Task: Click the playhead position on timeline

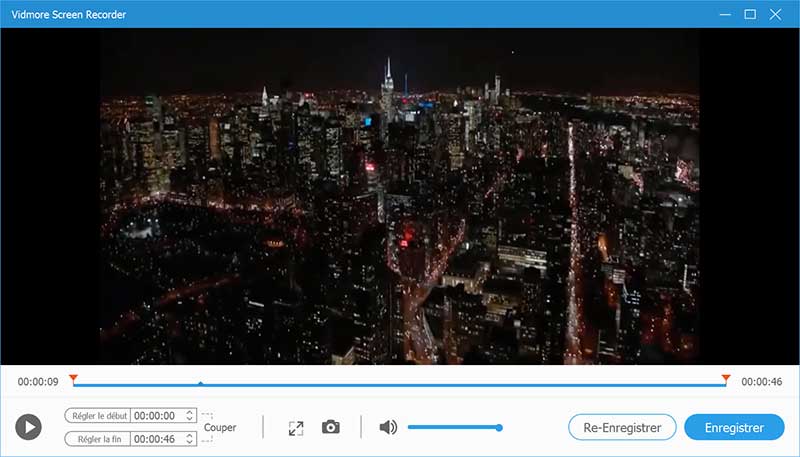Action: 201,383
